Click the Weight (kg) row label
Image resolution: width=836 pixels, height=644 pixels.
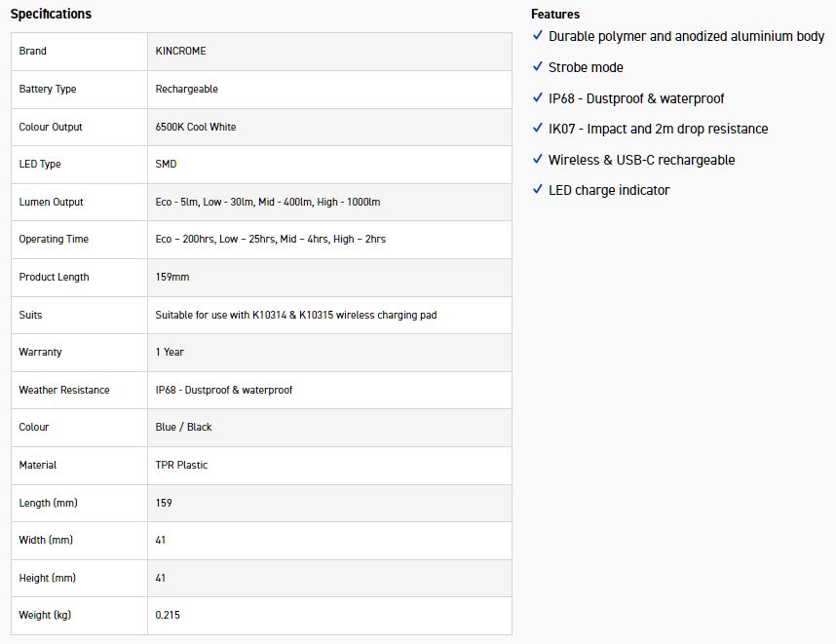point(45,615)
